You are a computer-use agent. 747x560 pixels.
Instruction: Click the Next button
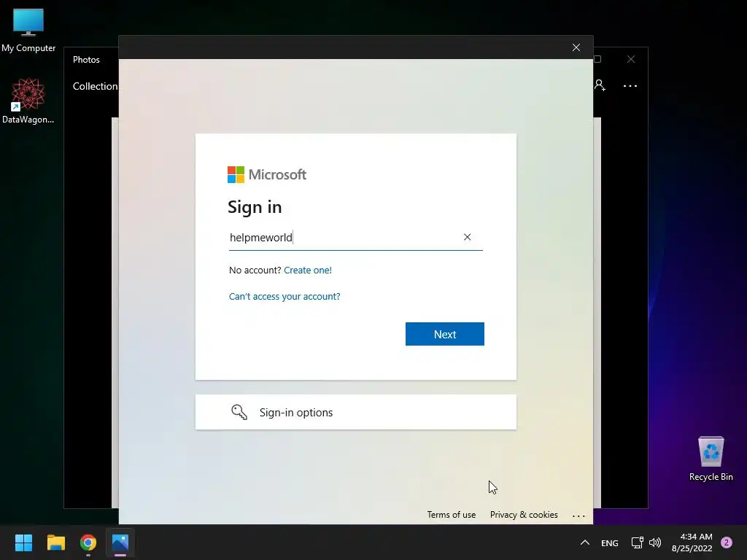click(444, 334)
